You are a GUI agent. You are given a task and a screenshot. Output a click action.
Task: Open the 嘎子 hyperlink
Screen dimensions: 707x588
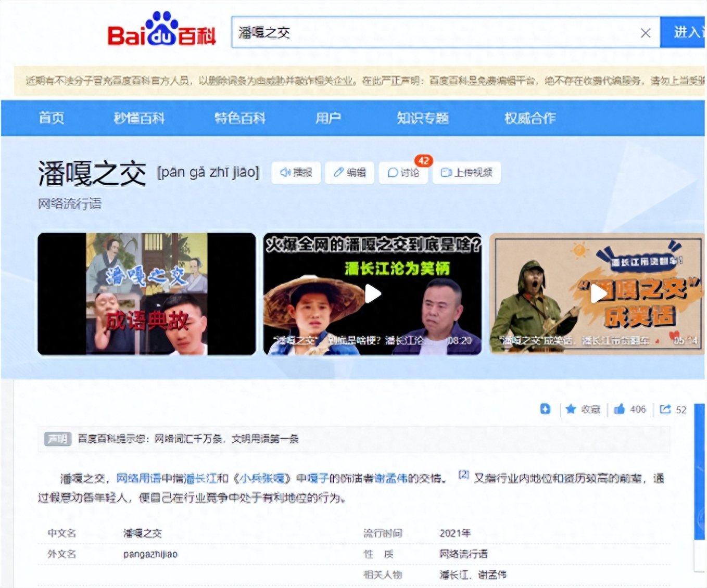pos(318,478)
